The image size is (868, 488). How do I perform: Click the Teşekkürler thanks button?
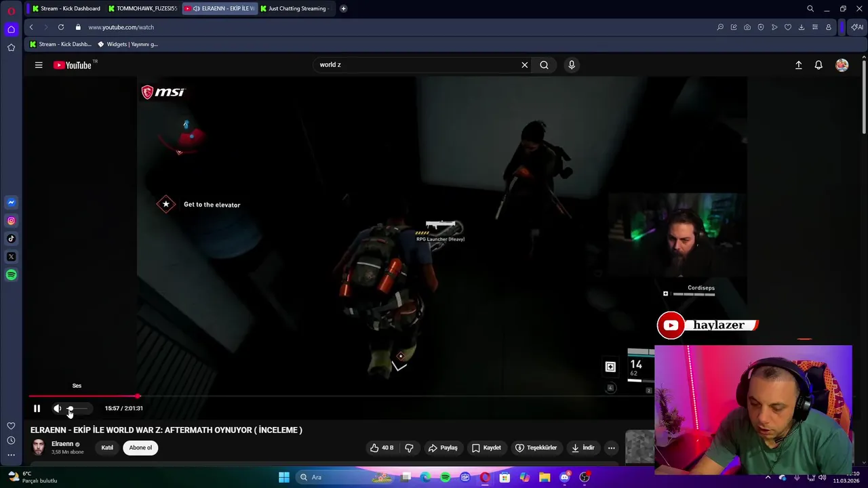(x=536, y=447)
